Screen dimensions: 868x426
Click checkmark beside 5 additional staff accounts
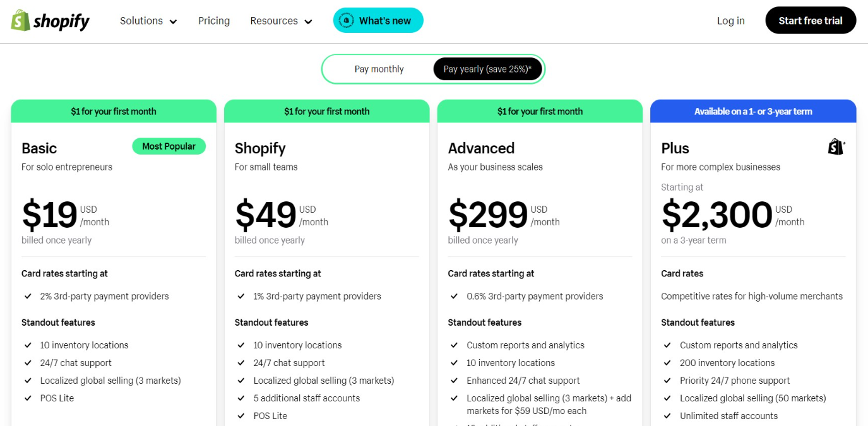[x=241, y=398]
